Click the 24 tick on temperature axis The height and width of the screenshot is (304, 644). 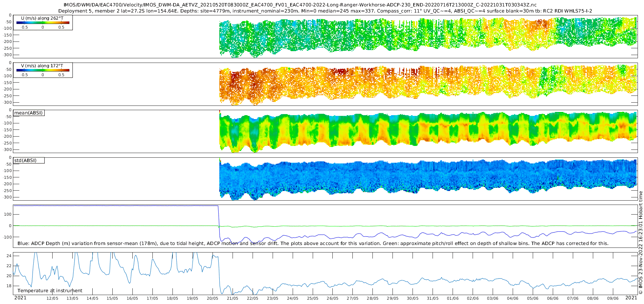pos(9,256)
